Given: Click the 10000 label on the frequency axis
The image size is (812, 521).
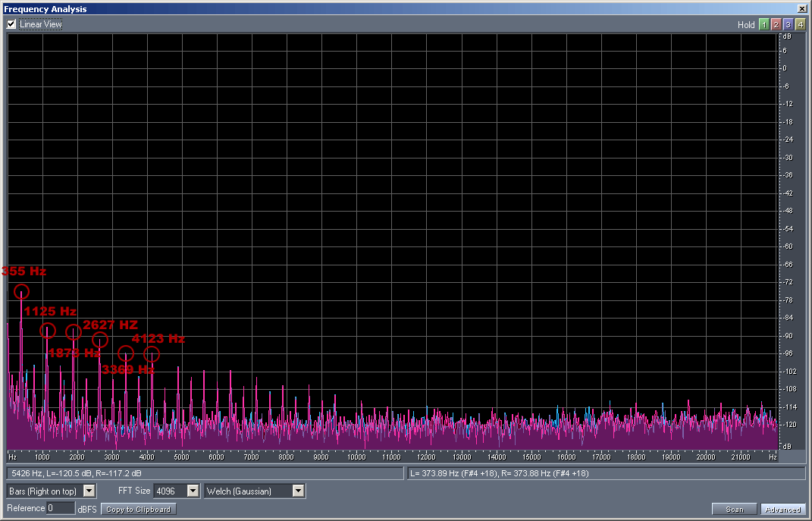Looking at the screenshot, I should tap(356, 457).
